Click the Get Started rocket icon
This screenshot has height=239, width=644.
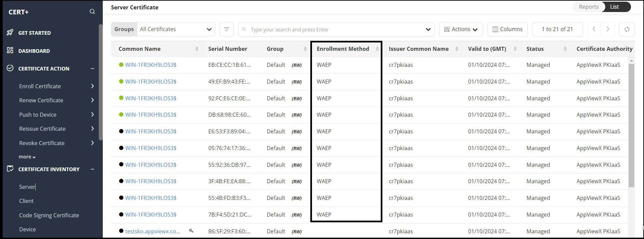coord(10,32)
